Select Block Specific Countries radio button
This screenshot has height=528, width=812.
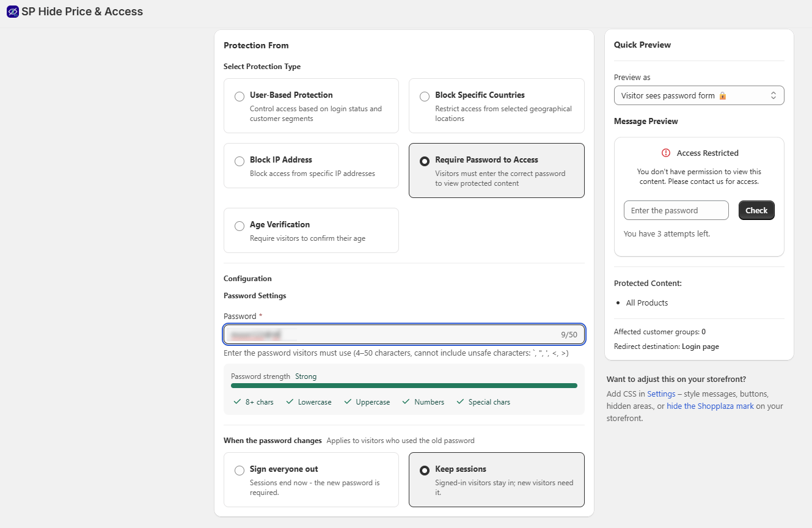(x=425, y=97)
